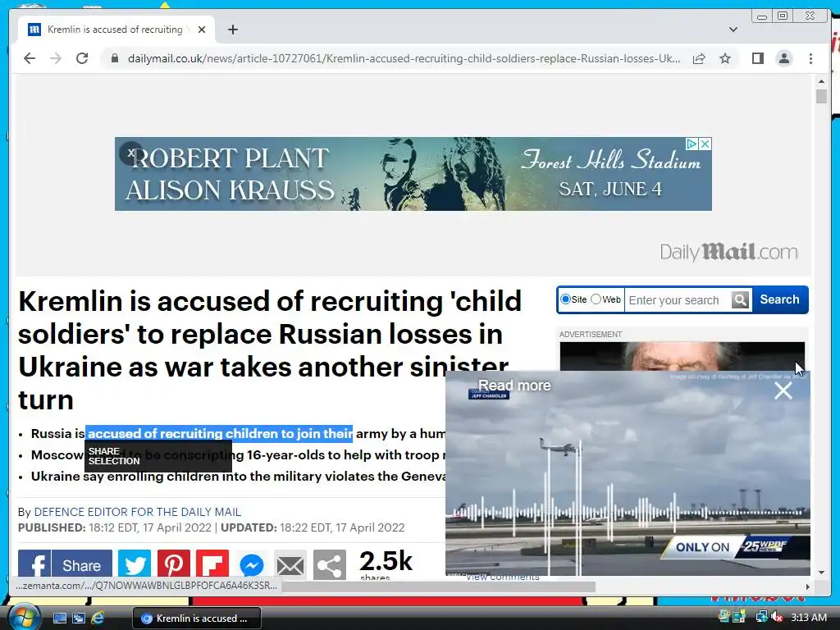Select the Site search radio button
This screenshot has height=630, width=840.
565,299
